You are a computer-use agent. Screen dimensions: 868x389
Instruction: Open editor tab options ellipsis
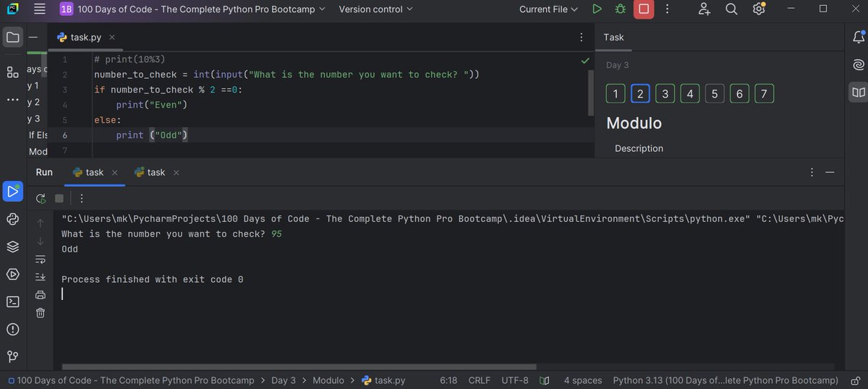(582, 37)
